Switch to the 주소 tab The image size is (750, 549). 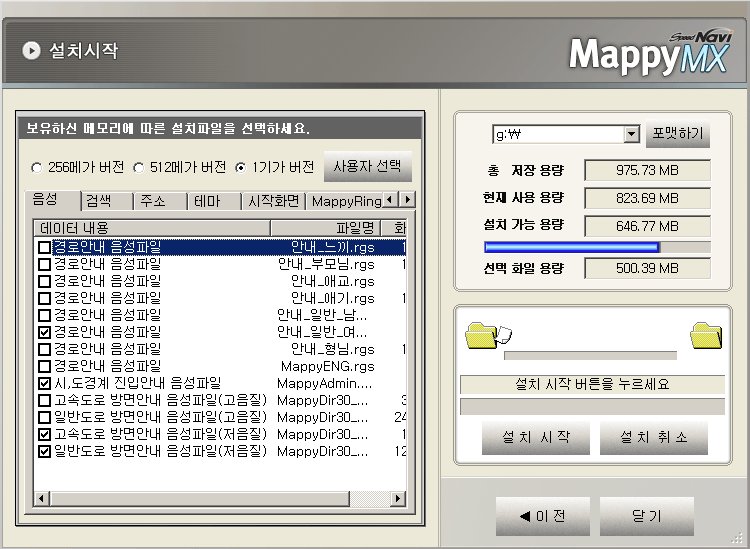click(x=161, y=201)
